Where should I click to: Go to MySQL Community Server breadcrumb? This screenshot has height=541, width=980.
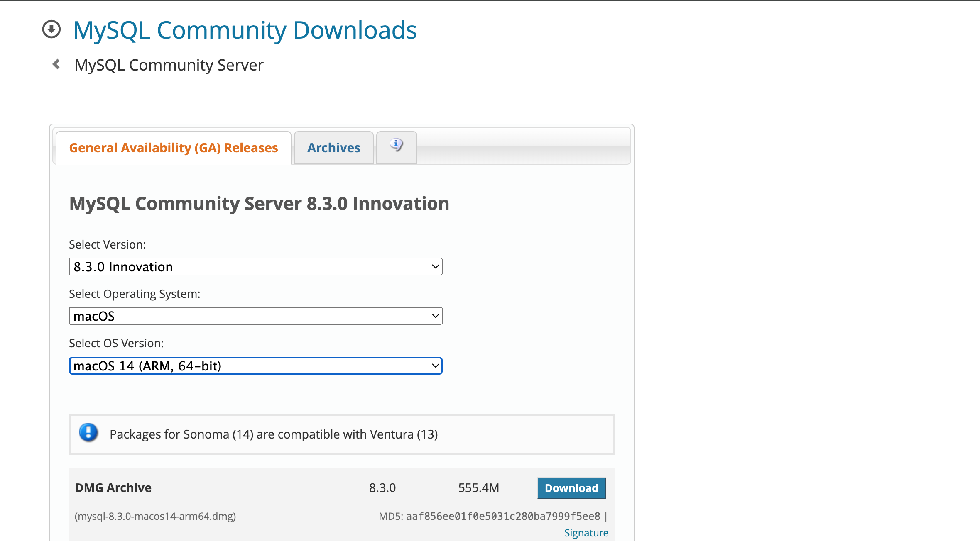pyautogui.click(x=169, y=65)
